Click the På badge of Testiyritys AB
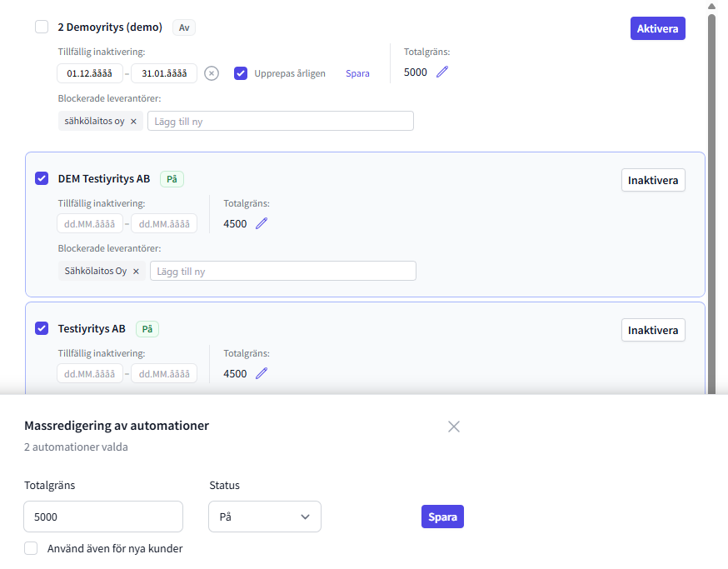The width and height of the screenshot is (728, 569). click(x=147, y=329)
